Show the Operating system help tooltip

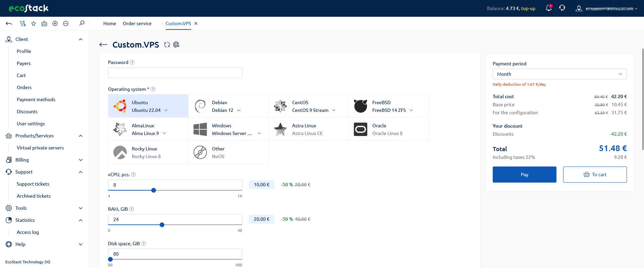[153, 89]
